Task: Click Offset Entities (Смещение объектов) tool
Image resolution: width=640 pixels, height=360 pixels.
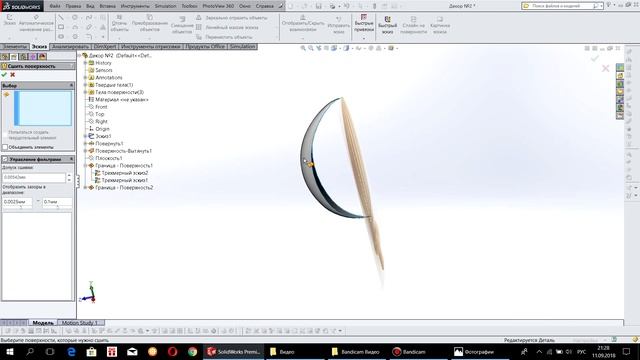Action: 182,26
